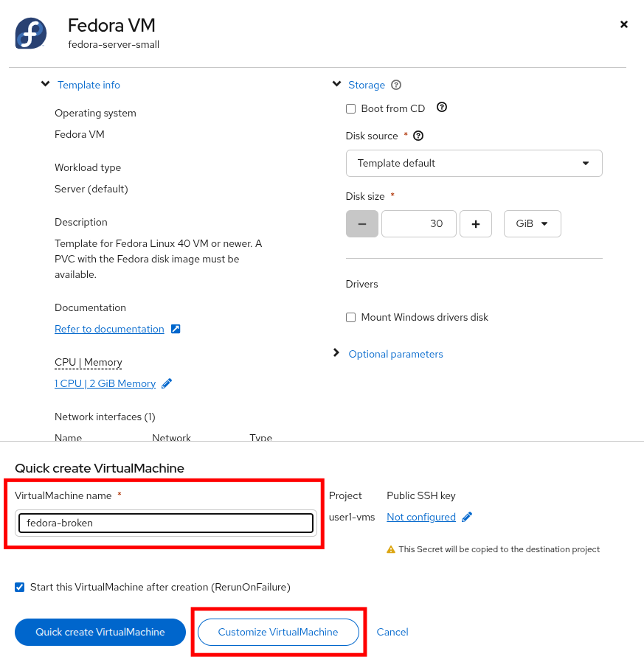The width and height of the screenshot is (644, 665).
Task: Edit Public SSH key pencil icon
Action: click(x=467, y=518)
